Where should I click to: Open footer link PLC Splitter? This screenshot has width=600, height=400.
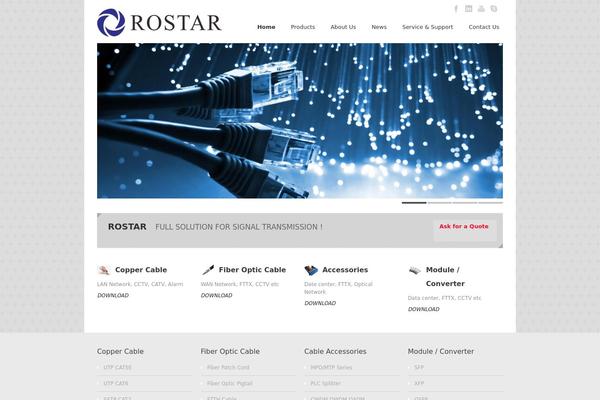[x=325, y=383]
